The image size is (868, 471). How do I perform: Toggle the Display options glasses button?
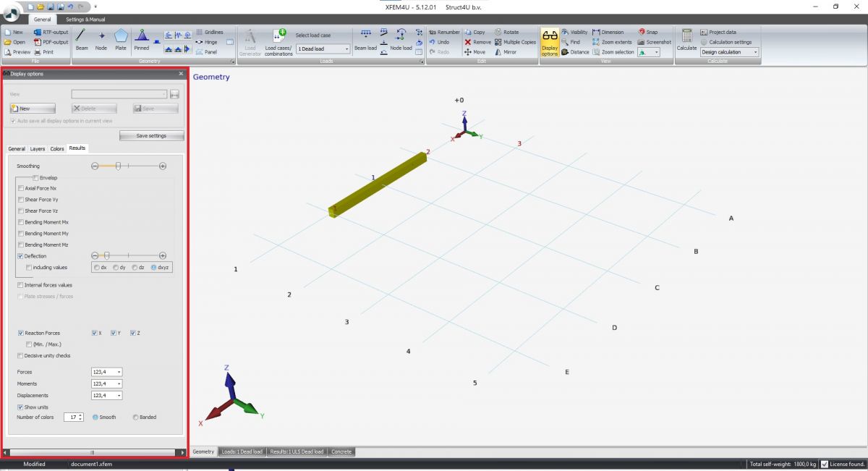[550, 42]
